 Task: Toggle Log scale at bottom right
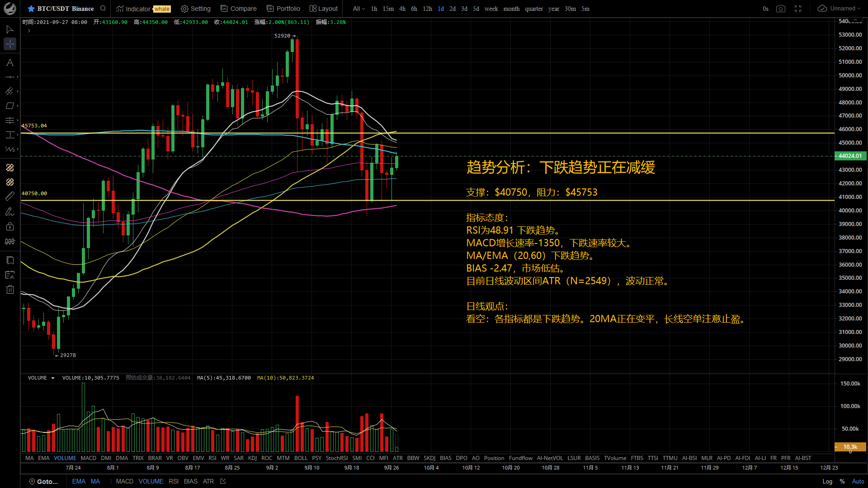(x=827, y=481)
